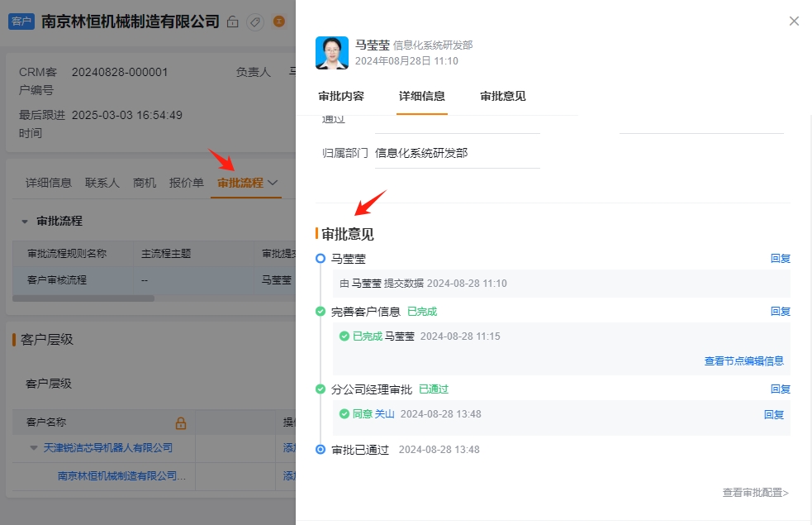Image resolution: width=812 pixels, height=525 pixels.
Task: Collapse the 审批流程 section triangle
Action: pos(24,222)
